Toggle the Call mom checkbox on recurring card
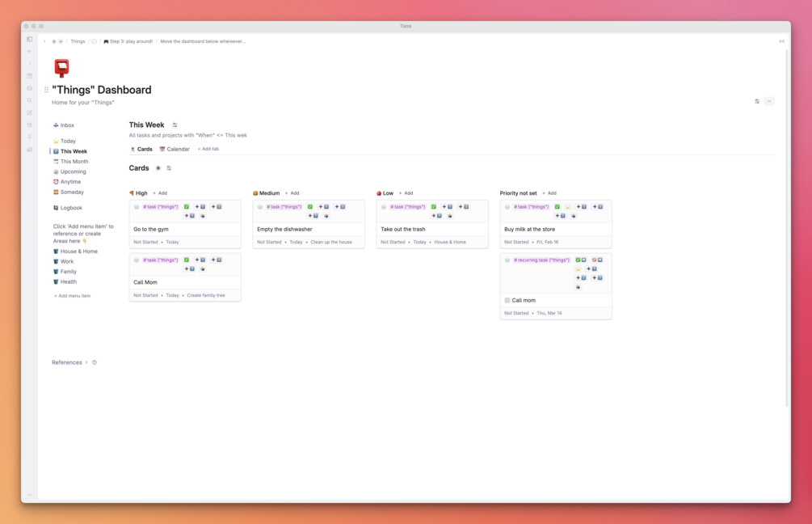This screenshot has width=812, height=524. click(507, 300)
